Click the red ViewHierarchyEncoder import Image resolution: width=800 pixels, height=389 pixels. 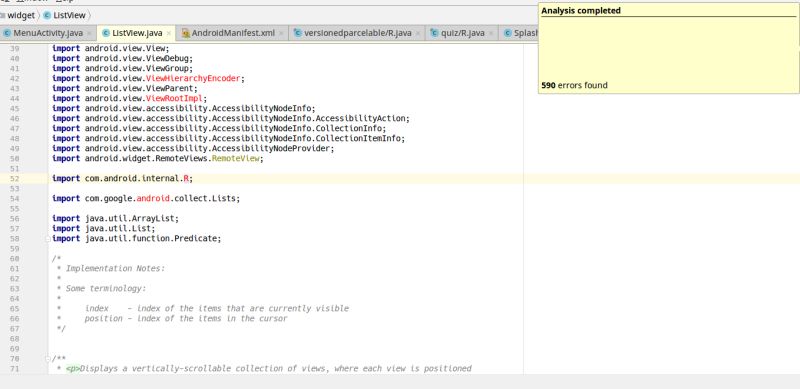click(x=193, y=79)
